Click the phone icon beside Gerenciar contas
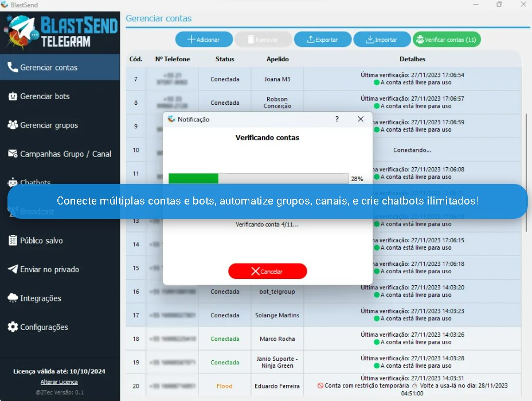 (x=12, y=68)
